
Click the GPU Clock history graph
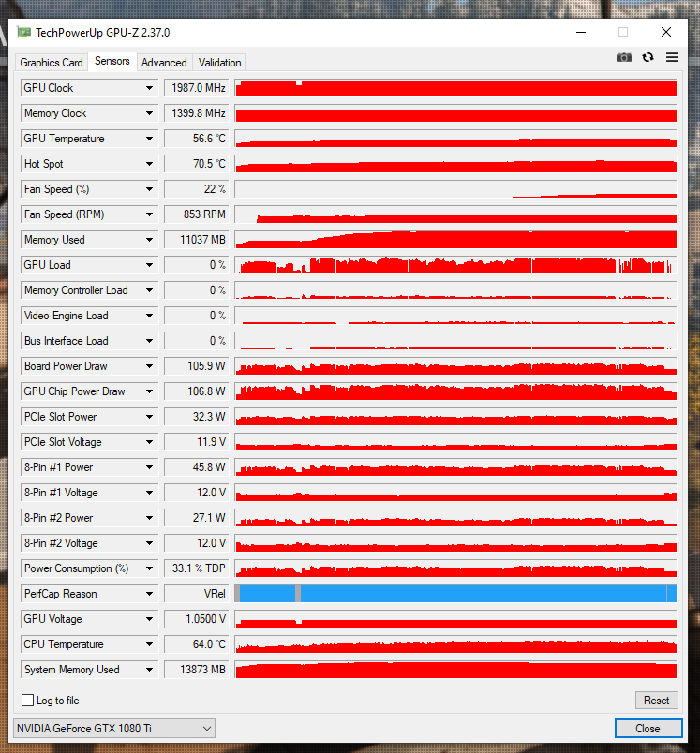tap(455, 88)
